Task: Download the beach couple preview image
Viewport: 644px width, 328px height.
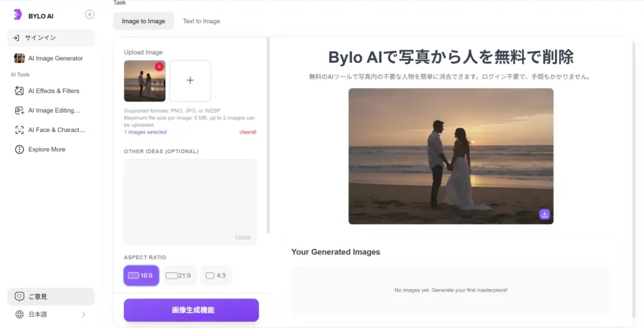Action: pyautogui.click(x=545, y=214)
